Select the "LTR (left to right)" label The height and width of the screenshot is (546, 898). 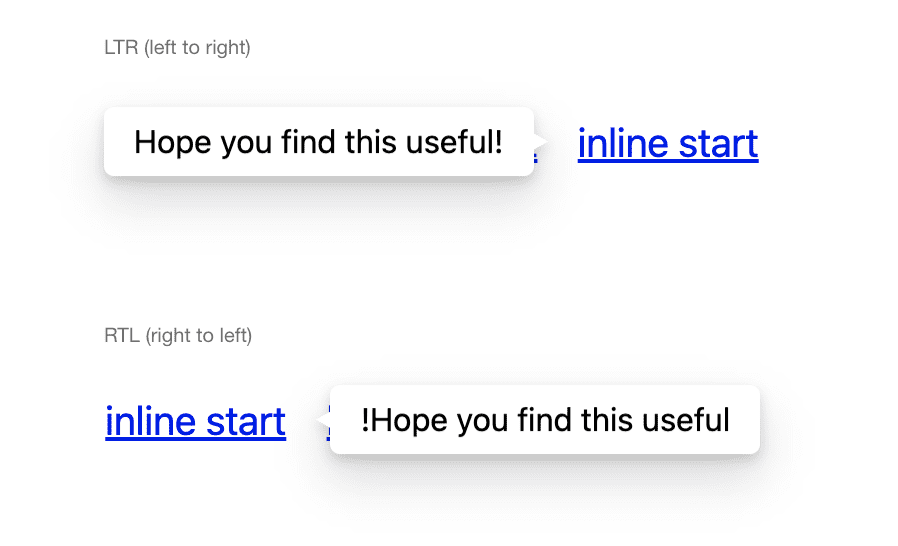[x=177, y=47]
